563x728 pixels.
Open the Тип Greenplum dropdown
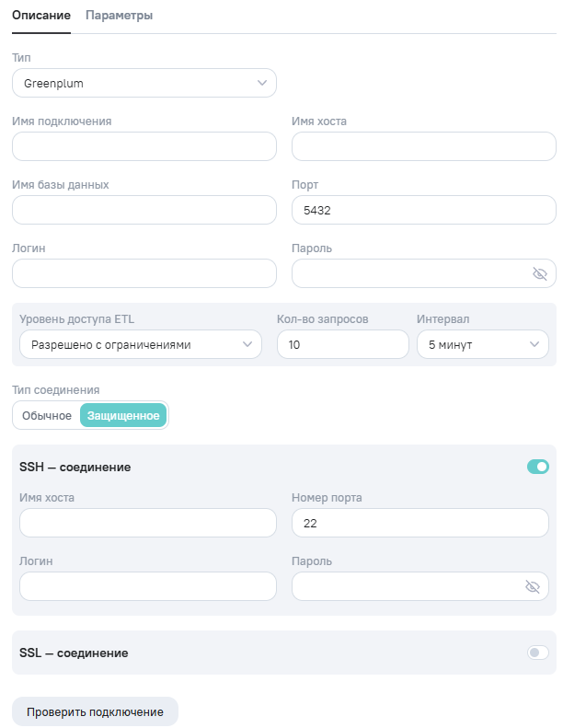[144, 83]
